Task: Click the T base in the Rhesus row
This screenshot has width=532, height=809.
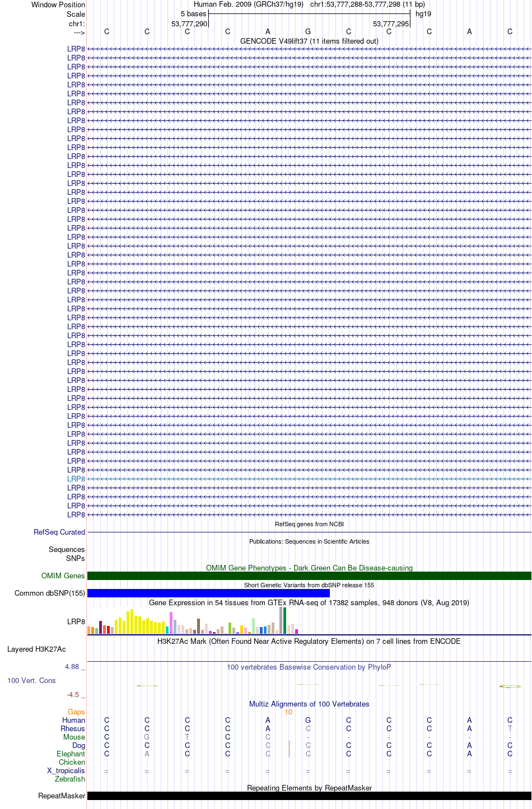Action: [510, 728]
